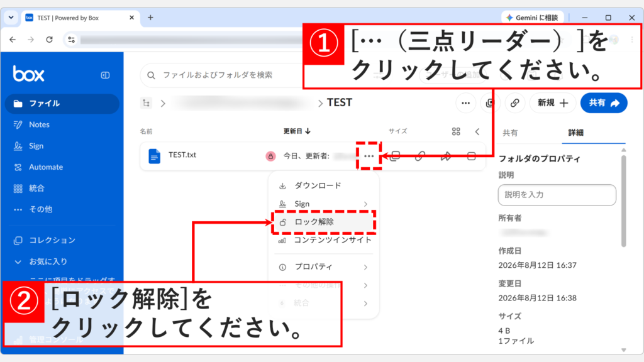
Task: Open a new browser tab with plus
Action: [x=150, y=18]
